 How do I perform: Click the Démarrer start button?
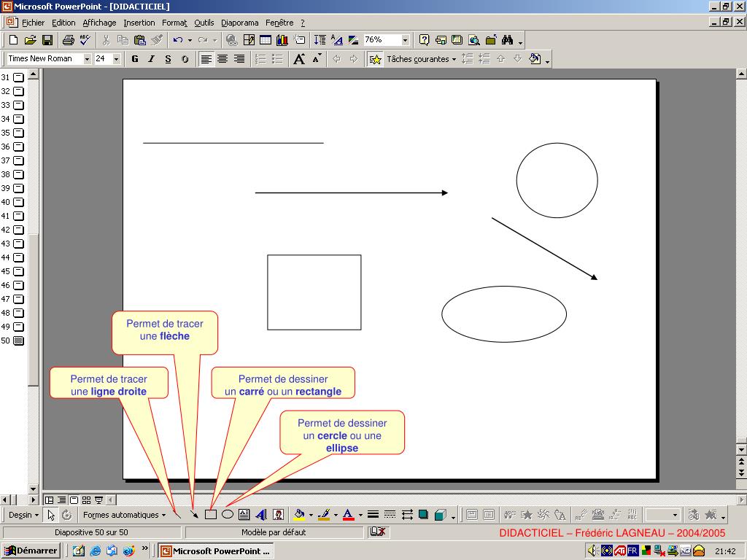point(31,551)
